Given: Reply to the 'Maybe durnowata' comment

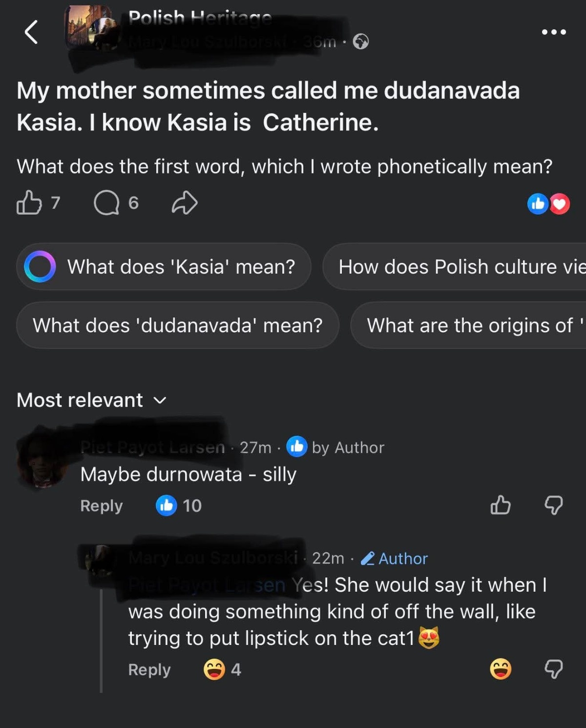Looking at the screenshot, I should click(x=101, y=506).
